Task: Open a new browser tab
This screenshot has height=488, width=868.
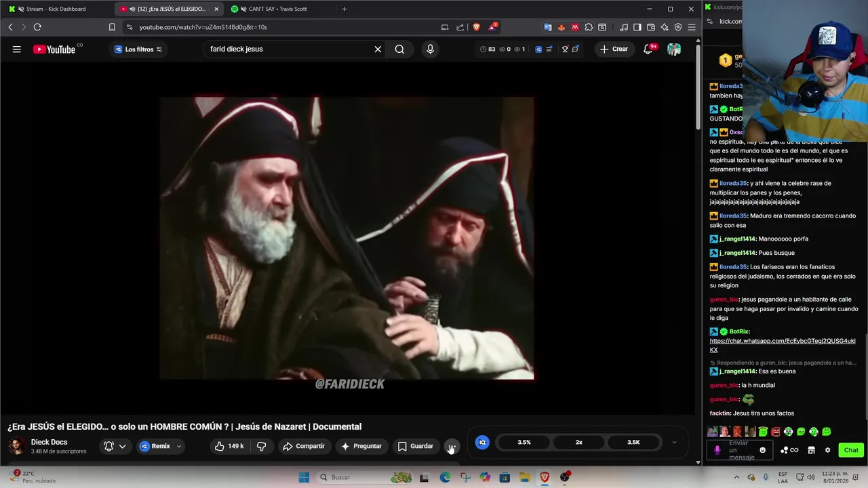Action: click(344, 9)
